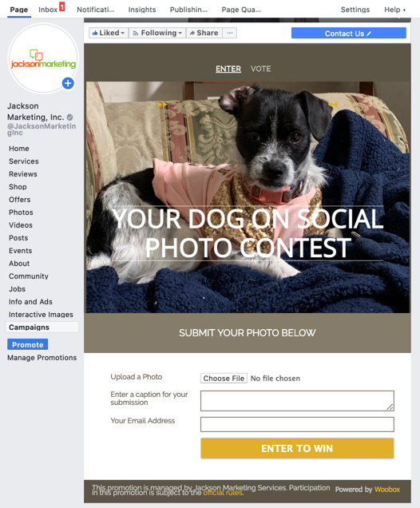The width and height of the screenshot is (420, 508).
Task: Focus the Your Email Address field
Action: 297,424
